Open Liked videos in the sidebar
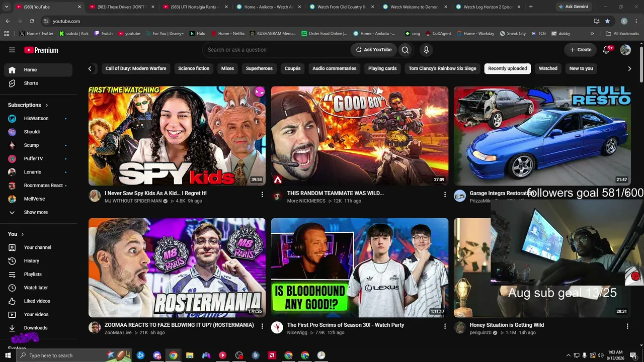Viewport: 644px width, 362px height. (x=38, y=301)
